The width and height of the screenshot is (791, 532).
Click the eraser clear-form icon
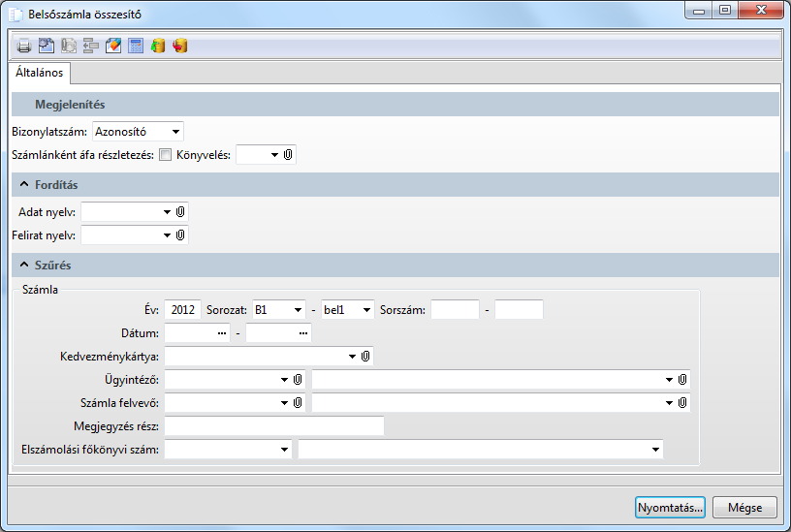point(113,46)
